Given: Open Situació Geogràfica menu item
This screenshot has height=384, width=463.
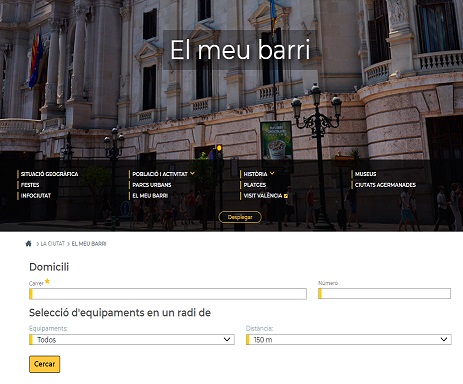Looking at the screenshot, I should click(x=49, y=174).
